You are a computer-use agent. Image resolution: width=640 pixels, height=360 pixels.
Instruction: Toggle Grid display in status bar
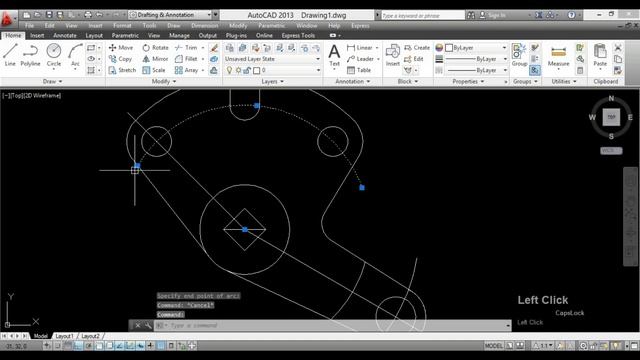coord(68,346)
